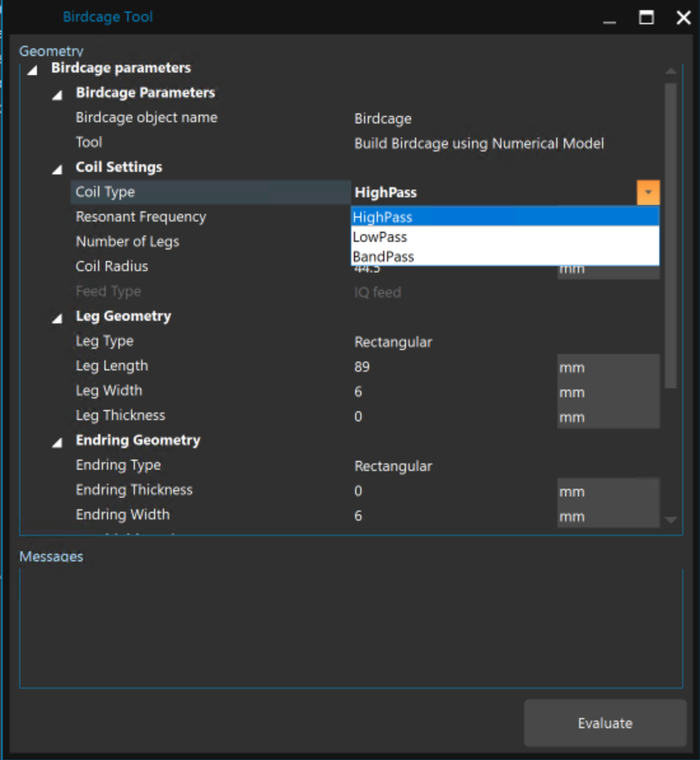700x760 pixels.
Task: Click the scrollbar down arrow in Geometry panel
Action: pyautogui.click(x=670, y=519)
